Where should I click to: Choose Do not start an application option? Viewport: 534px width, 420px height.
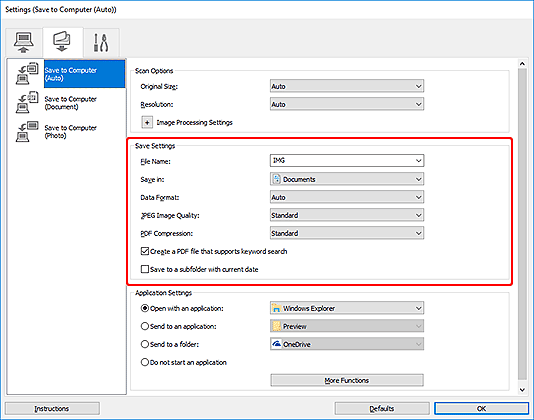coord(145,362)
